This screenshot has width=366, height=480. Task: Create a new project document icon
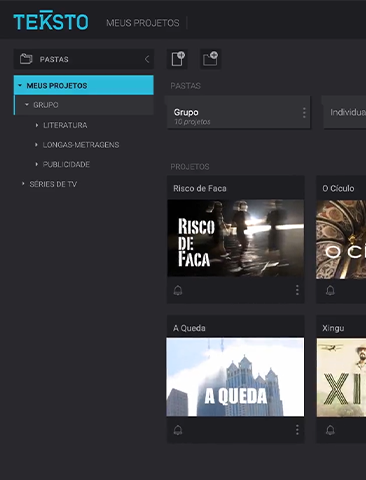(x=177, y=59)
